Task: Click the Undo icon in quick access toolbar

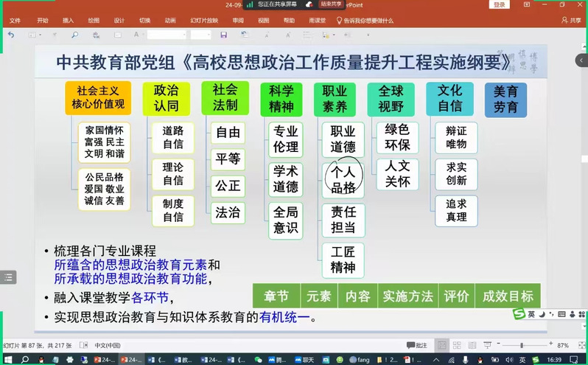Action: coord(11,35)
